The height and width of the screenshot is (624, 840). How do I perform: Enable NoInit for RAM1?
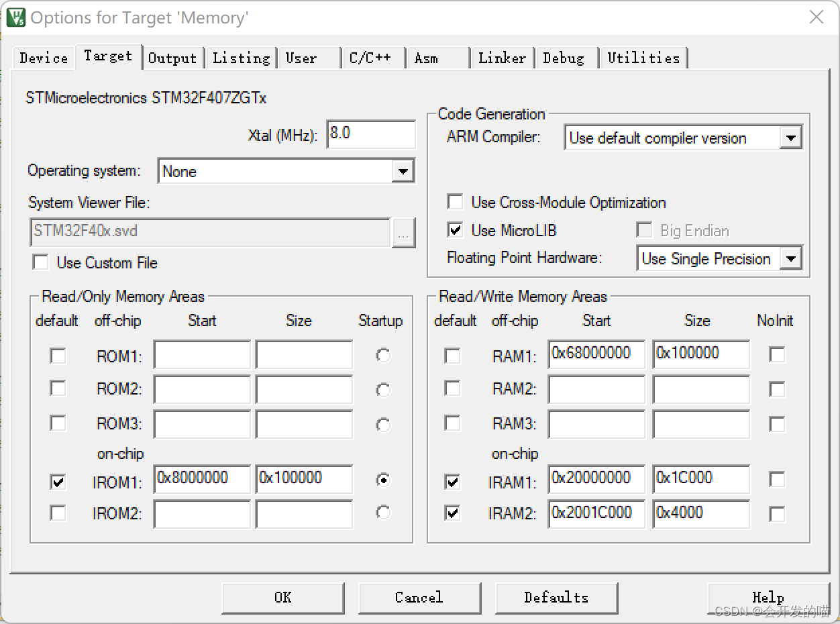point(777,354)
